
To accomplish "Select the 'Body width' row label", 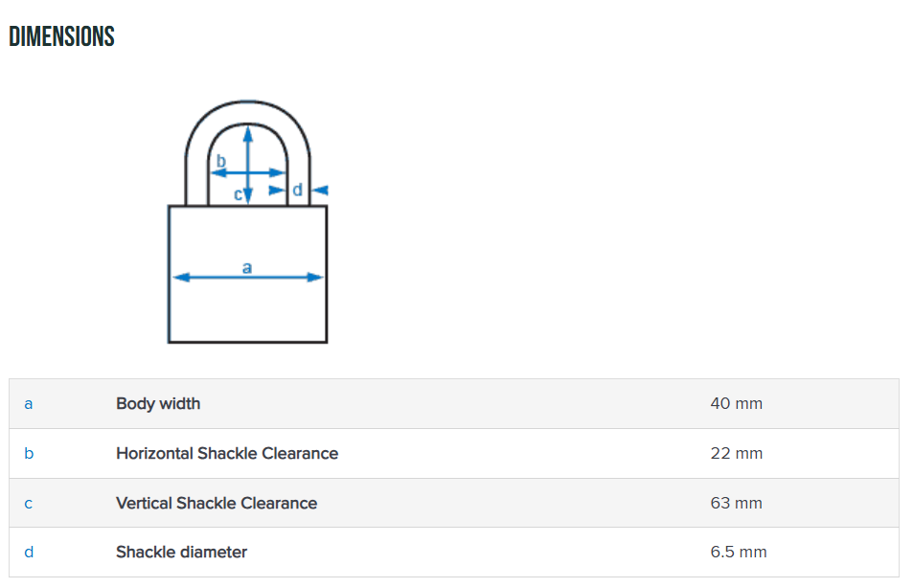I will tap(158, 404).
